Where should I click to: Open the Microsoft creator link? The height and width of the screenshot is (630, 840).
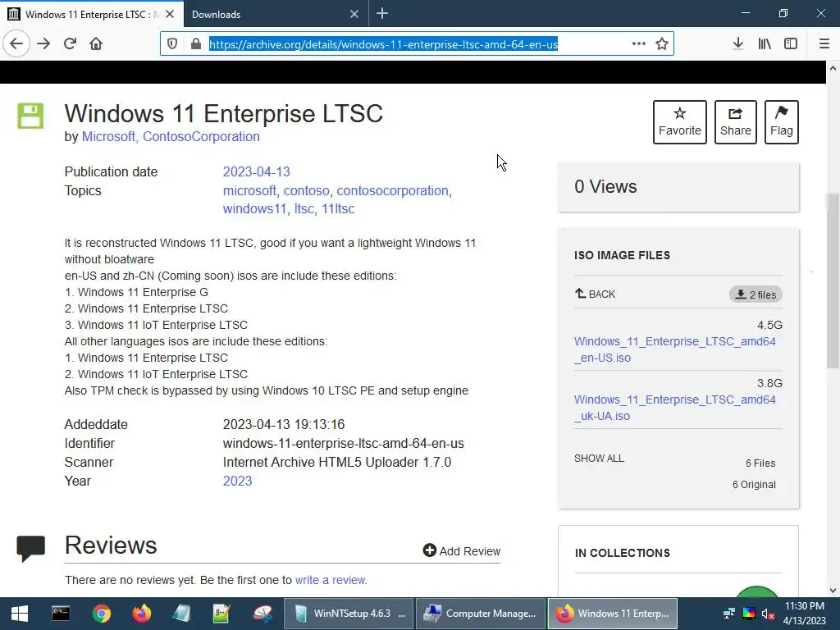click(108, 137)
